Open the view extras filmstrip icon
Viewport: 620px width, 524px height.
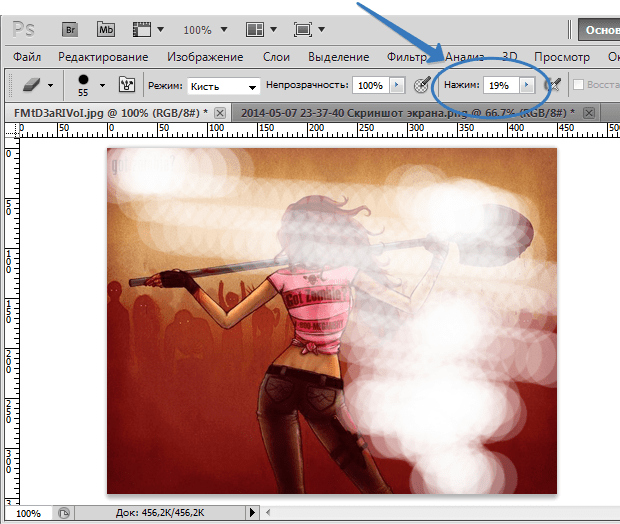142,30
